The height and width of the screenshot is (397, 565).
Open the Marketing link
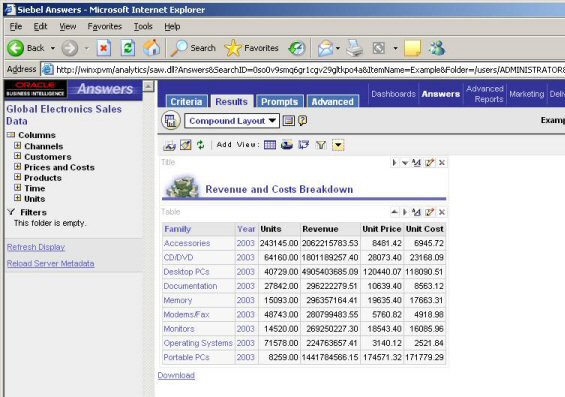tap(526, 94)
